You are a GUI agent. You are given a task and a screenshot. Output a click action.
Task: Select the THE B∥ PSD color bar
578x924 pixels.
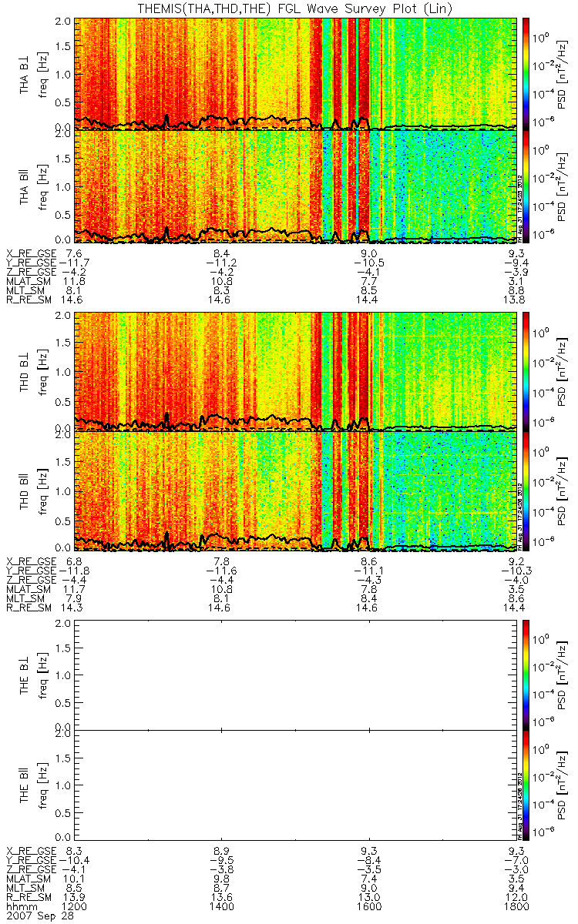pos(527,785)
